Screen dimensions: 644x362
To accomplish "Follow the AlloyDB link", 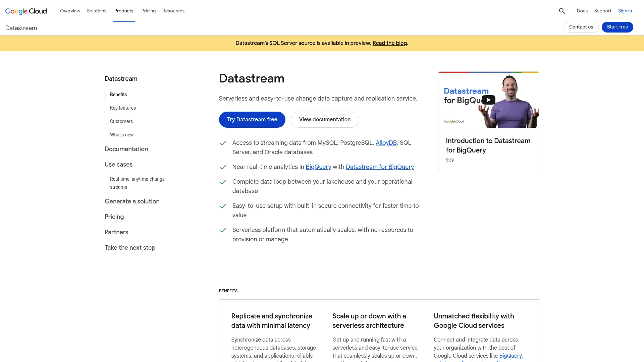I will (x=386, y=143).
